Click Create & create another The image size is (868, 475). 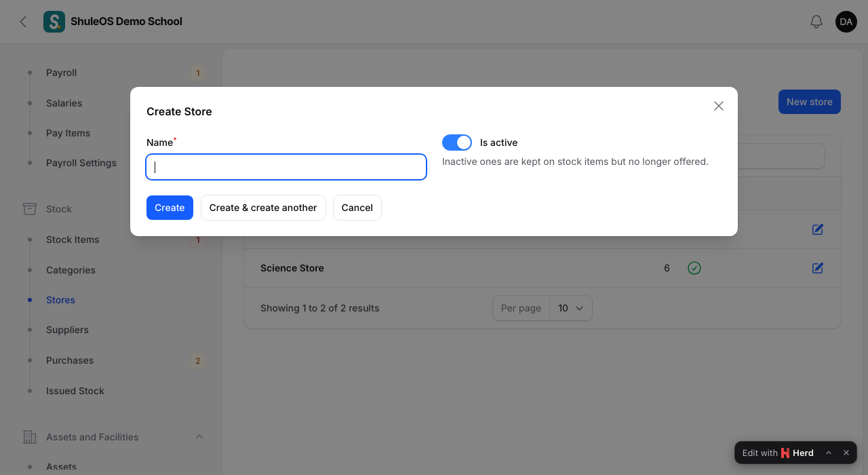click(263, 208)
